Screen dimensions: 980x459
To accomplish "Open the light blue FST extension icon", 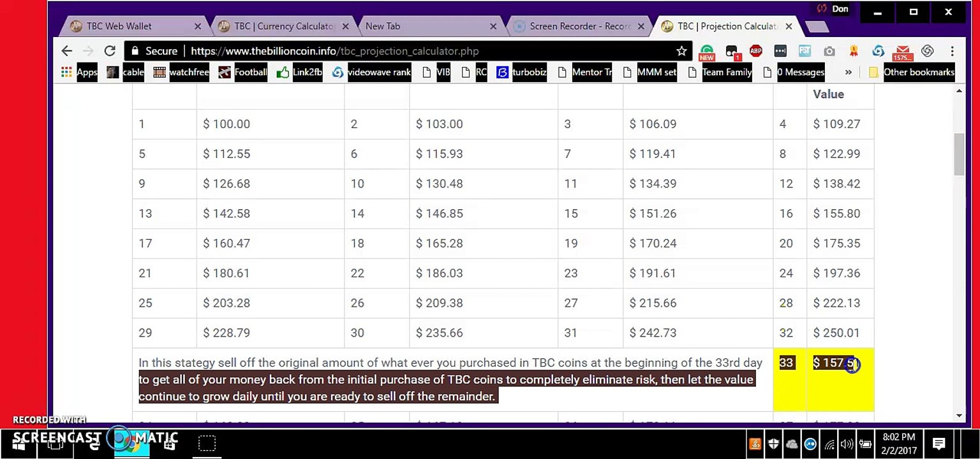I will point(805,51).
